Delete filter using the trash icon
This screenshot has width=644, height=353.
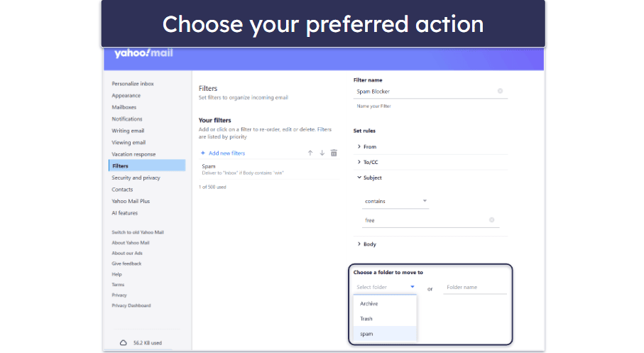(x=334, y=153)
